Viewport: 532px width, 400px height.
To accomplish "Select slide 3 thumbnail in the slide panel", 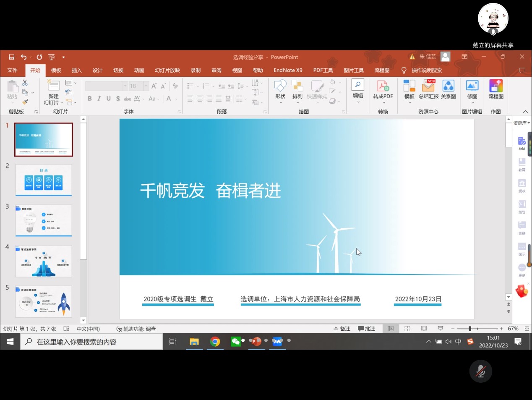I will [44, 220].
